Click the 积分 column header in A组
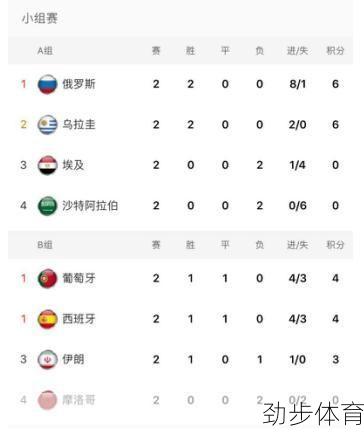This screenshot has width=364, height=433. click(x=335, y=51)
